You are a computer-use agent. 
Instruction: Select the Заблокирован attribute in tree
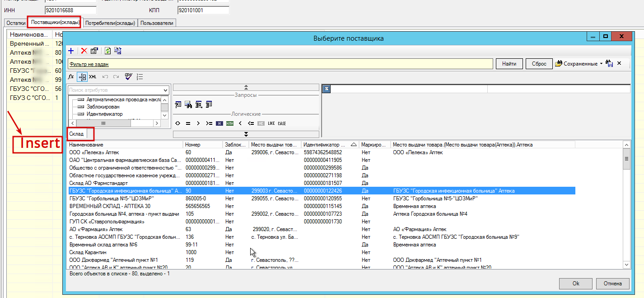(102, 107)
